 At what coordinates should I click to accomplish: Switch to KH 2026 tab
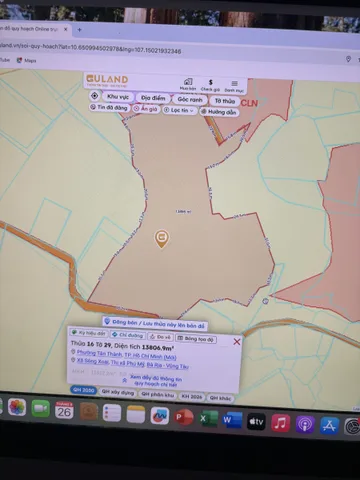click(x=192, y=397)
